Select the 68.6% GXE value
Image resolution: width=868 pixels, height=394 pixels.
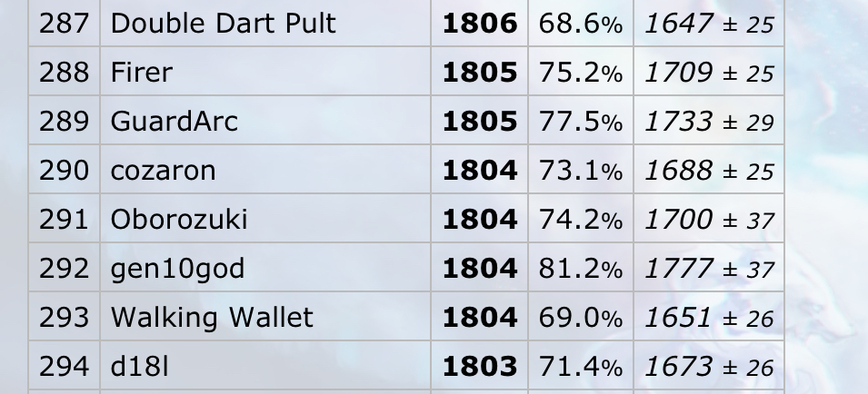pyautogui.click(x=581, y=24)
